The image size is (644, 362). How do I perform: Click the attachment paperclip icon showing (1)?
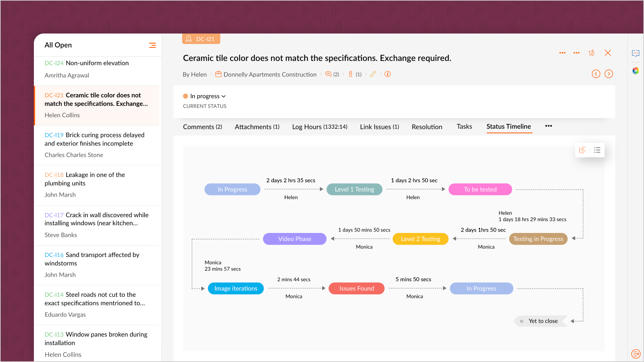tap(351, 74)
